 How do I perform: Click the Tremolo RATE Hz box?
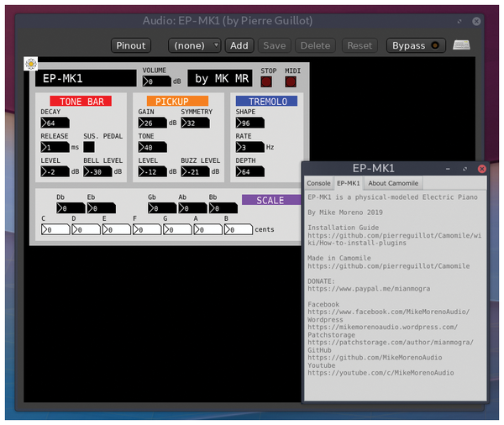pyautogui.click(x=250, y=147)
